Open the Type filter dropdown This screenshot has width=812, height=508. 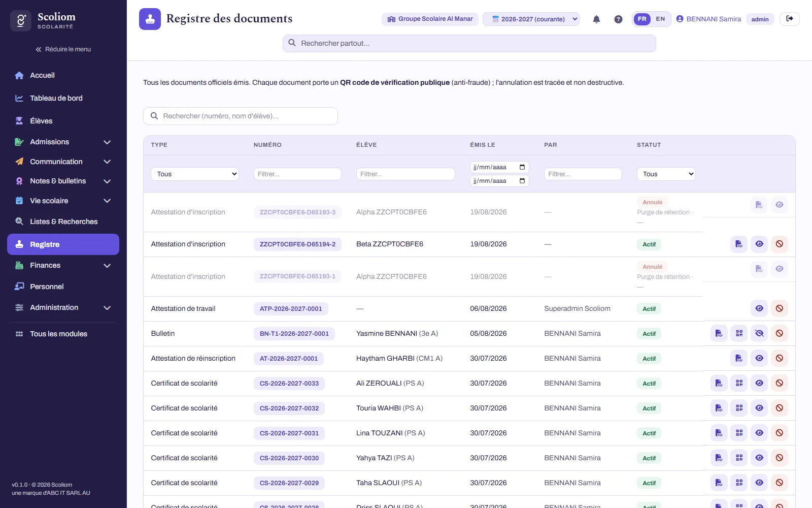[195, 174]
